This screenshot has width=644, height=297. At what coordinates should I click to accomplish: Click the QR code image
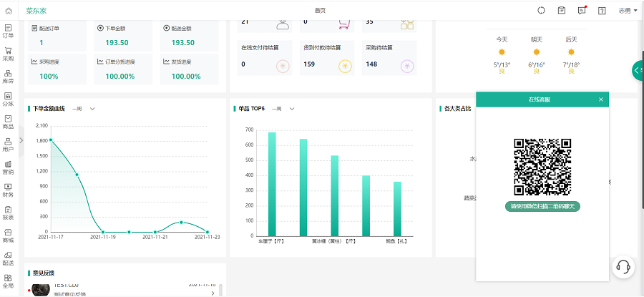click(x=542, y=167)
